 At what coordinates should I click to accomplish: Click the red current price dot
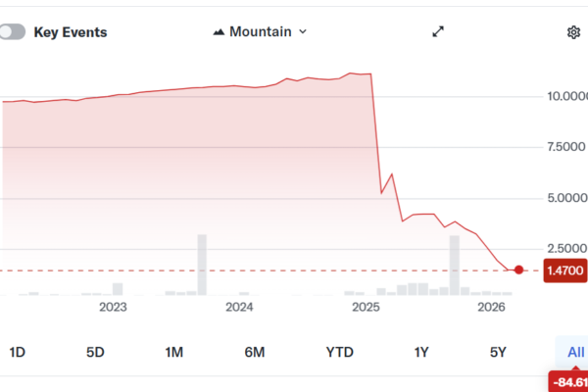tap(519, 269)
